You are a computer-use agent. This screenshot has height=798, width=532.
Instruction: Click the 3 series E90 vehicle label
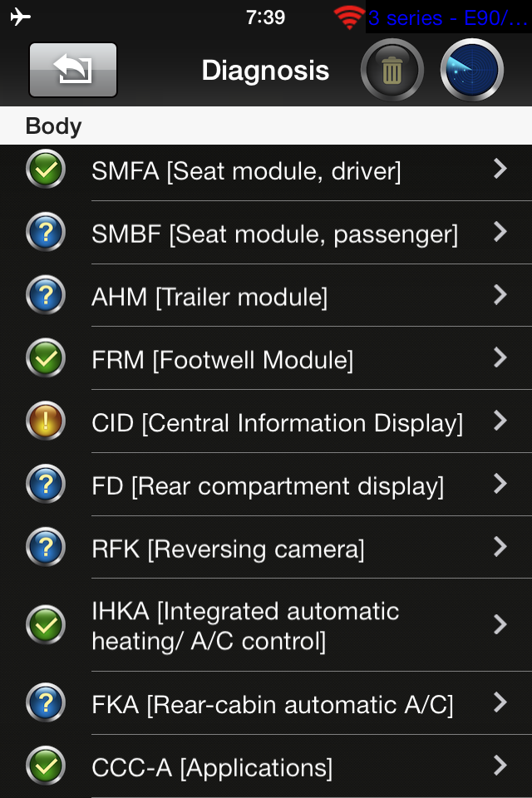[x=448, y=17]
